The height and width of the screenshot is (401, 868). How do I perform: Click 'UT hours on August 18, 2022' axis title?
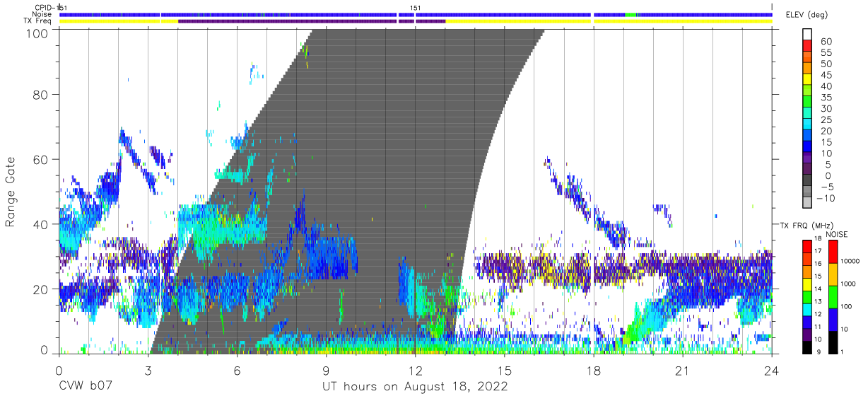coord(415,387)
